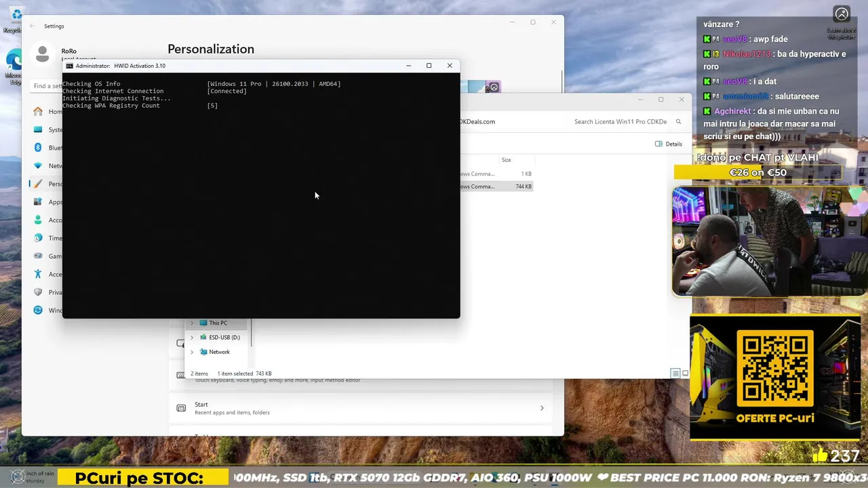Open Bluetooth category icon in Settings
The width and height of the screenshot is (868, 488).
click(38, 148)
